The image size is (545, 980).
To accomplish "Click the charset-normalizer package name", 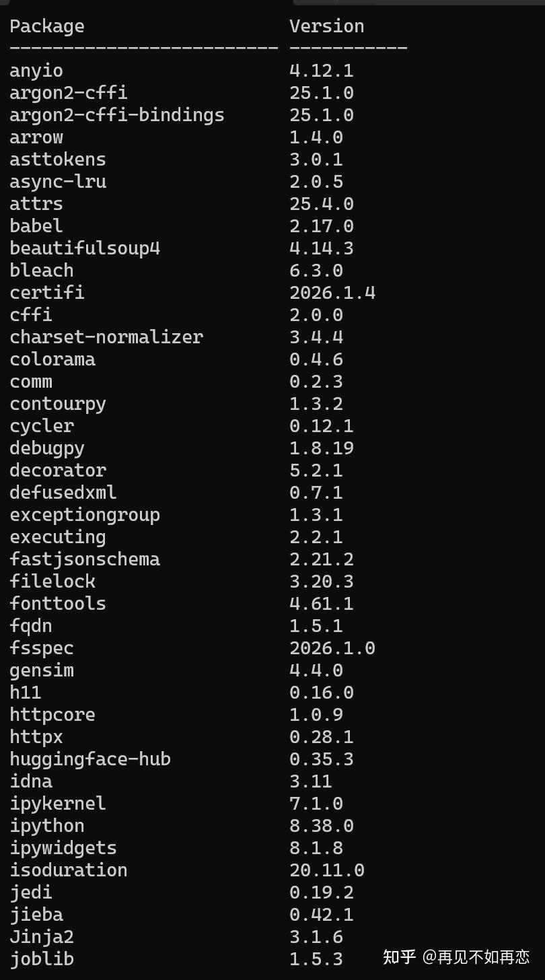I will (x=106, y=337).
